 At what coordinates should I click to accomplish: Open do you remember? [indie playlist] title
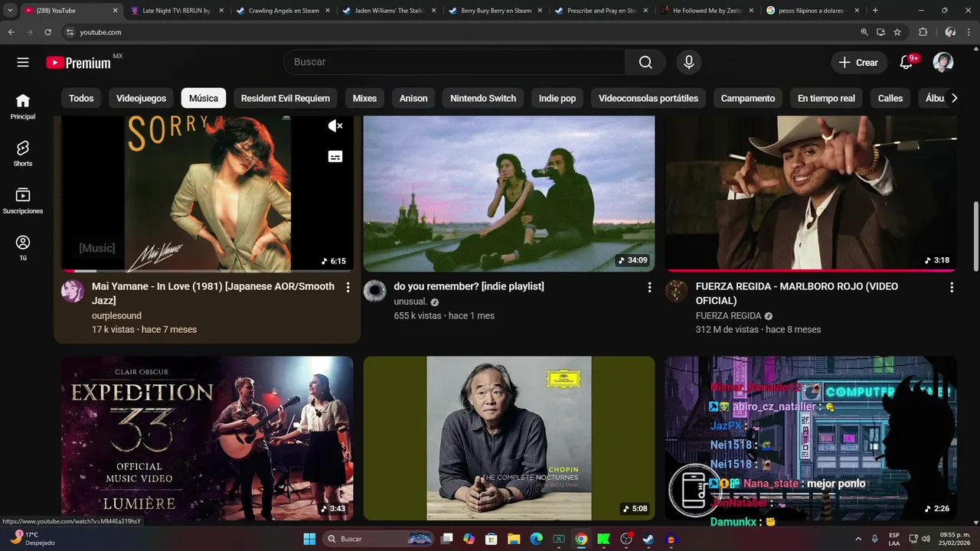pos(469,286)
